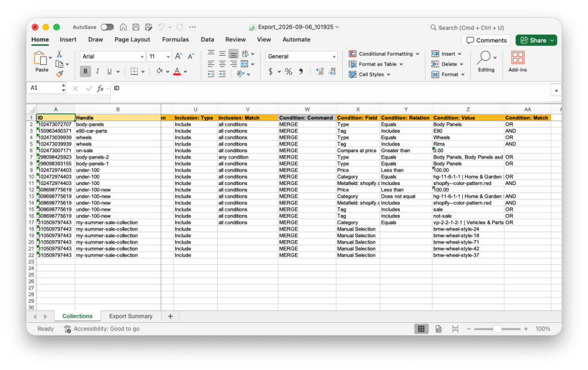588x370 pixels.
Task: Click the Editing magnifier button
Action: coord(486,61)
